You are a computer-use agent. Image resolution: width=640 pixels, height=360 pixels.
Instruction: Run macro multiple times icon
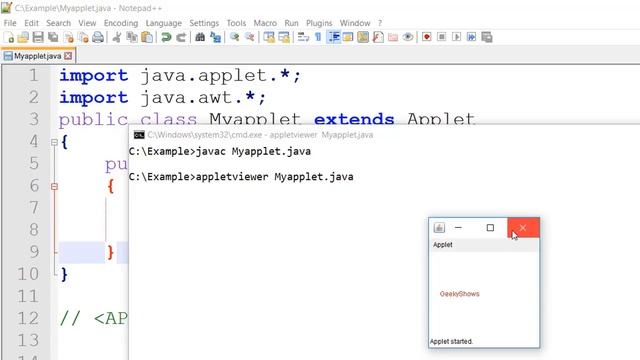(x=471, y=37)
